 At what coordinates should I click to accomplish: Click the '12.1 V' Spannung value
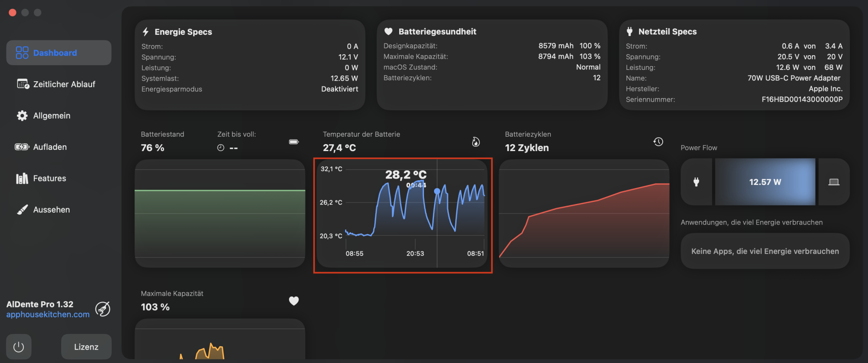(348, 57)
